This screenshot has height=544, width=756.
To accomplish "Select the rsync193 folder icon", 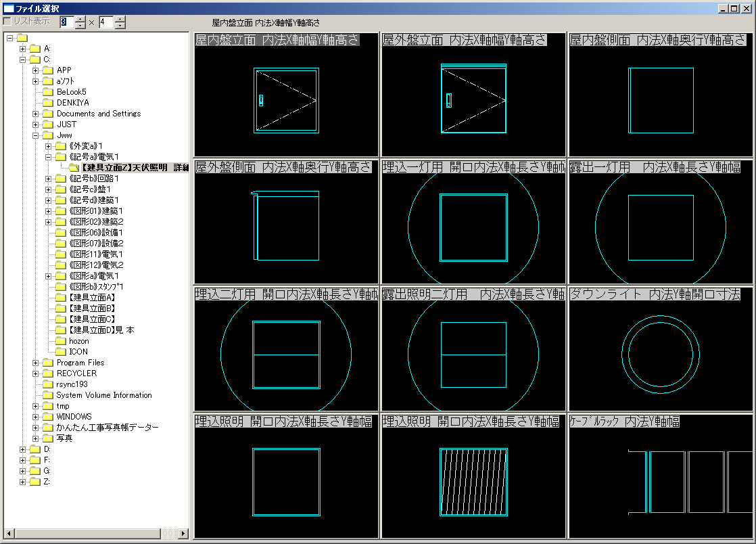I will (x=48, y=384).
